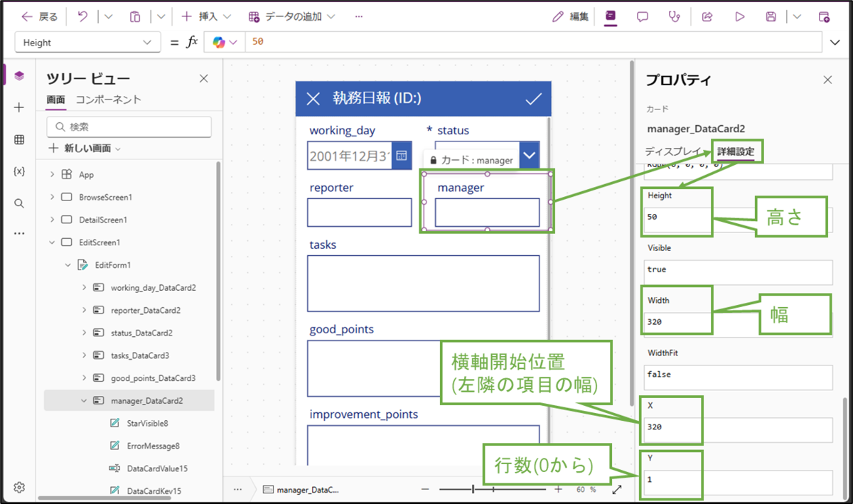The width and height of the screenshot is (853, 504).
Task: Select reporter_DataCard2 in the tree
Action: click(146, 311)
